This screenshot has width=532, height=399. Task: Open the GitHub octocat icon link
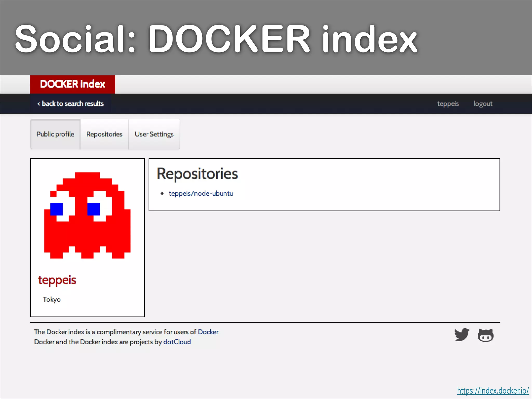pos(486,335)
